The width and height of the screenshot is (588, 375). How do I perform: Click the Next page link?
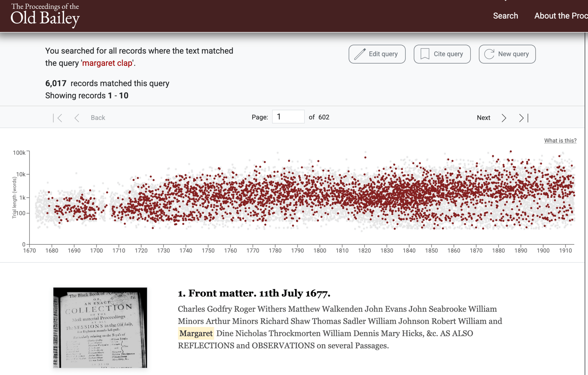click(x=483, y=118)
